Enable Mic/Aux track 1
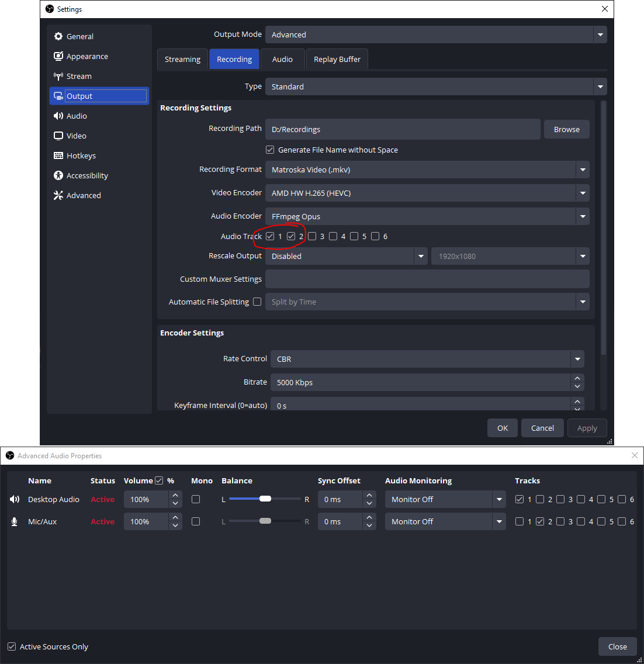 point(520,521)
